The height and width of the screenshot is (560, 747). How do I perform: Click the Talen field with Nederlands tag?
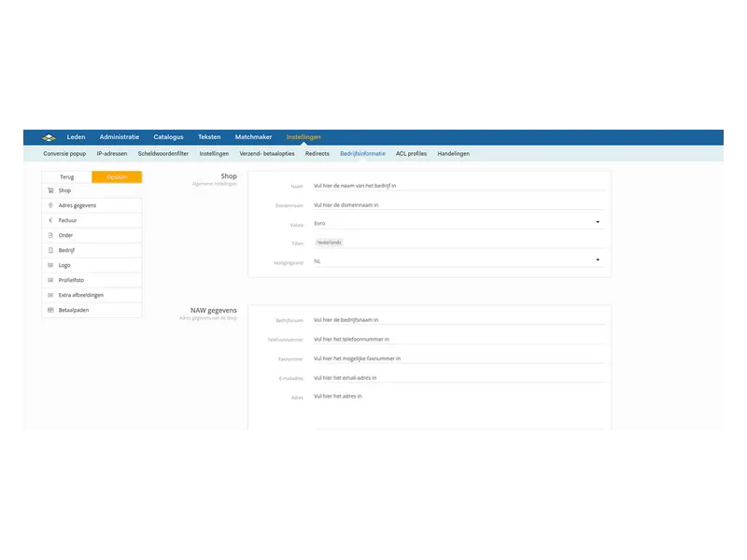(x=459, y=243)
